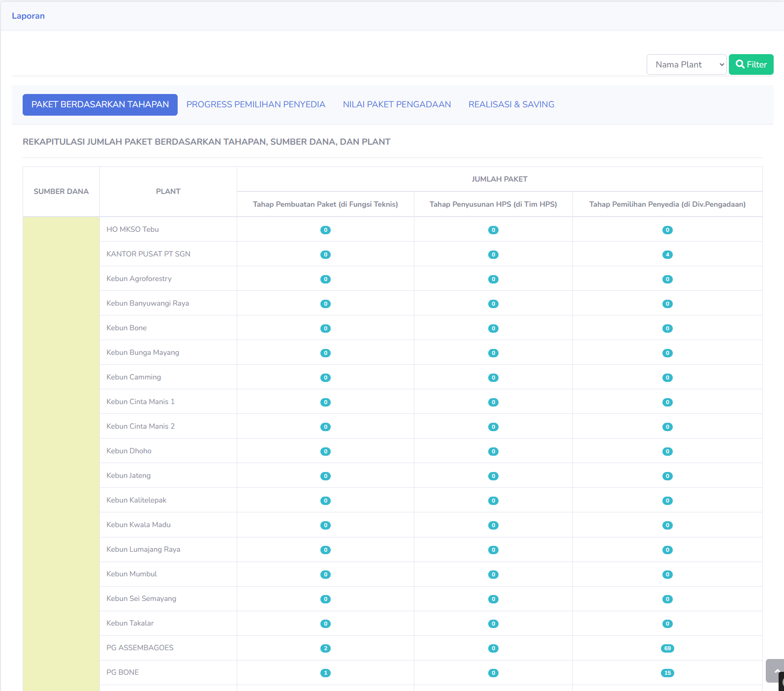Click the Kebun Agroforestry plant name
This screenshot has height=691, width=784.
click(x=139, y=279)
